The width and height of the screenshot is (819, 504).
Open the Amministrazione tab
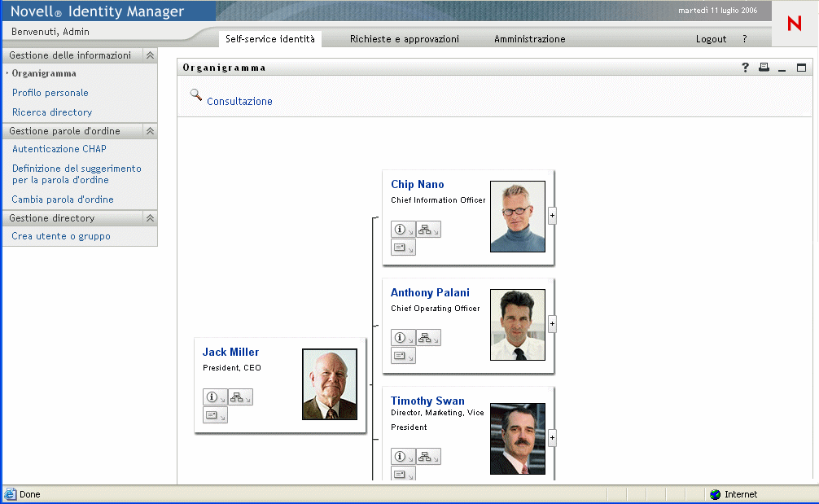(x=530, y=39)
